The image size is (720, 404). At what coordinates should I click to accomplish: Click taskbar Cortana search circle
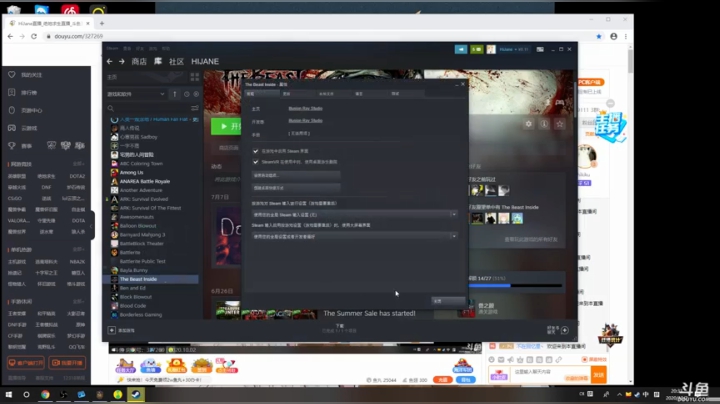[x=26, y=394]
